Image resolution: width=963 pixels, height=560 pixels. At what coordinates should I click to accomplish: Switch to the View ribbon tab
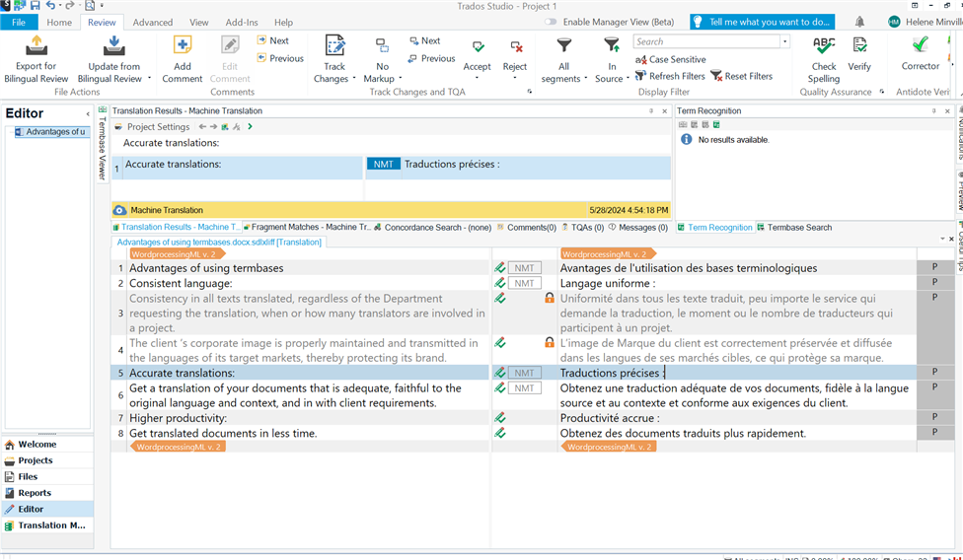199,22
